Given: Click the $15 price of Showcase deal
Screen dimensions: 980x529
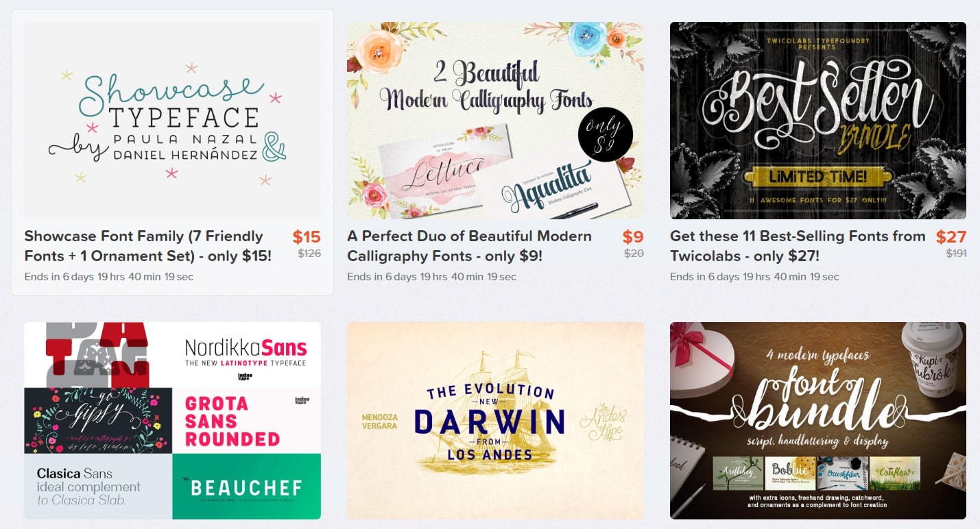Looking at the screenshot, I should pos(307,237).
